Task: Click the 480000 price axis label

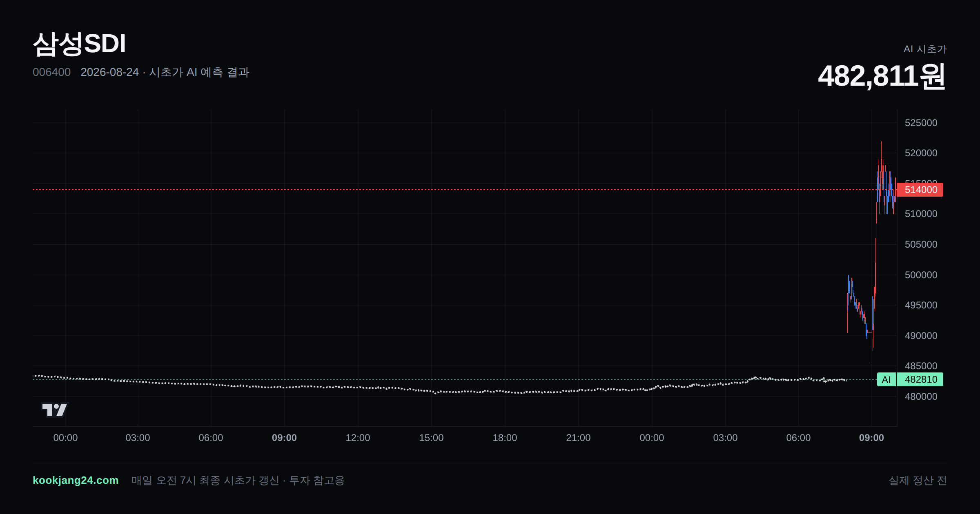Action: click(x=921, y=397)
